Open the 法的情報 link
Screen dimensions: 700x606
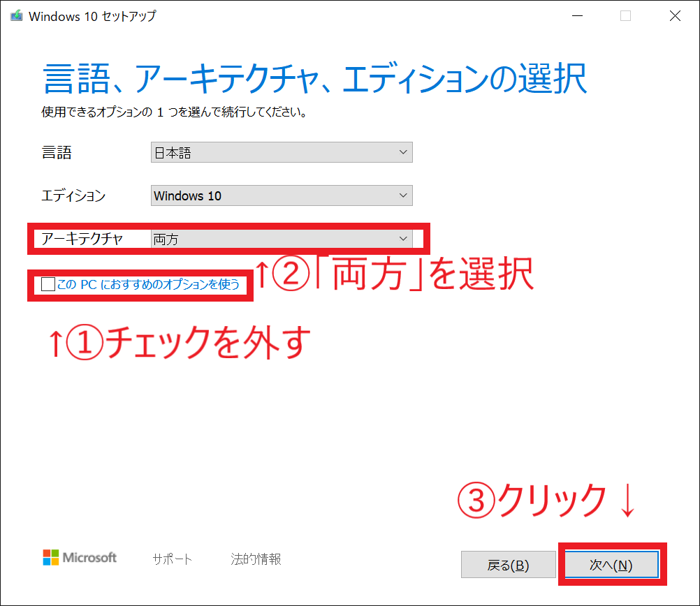[x=256, y=559]
